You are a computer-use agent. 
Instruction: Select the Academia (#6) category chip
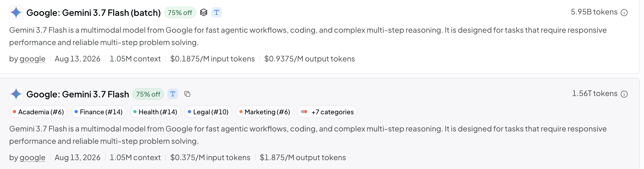click(x=38, y=112)
